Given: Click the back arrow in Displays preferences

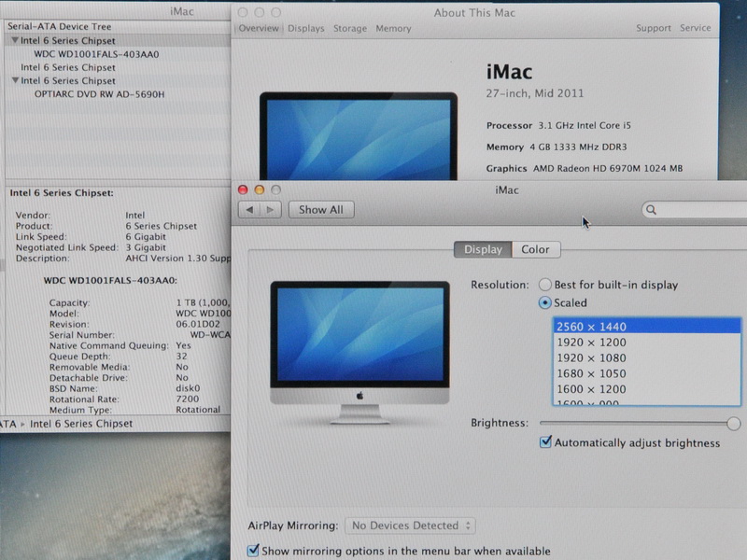Looking at the screenshot, I should (x=249, y=209).
